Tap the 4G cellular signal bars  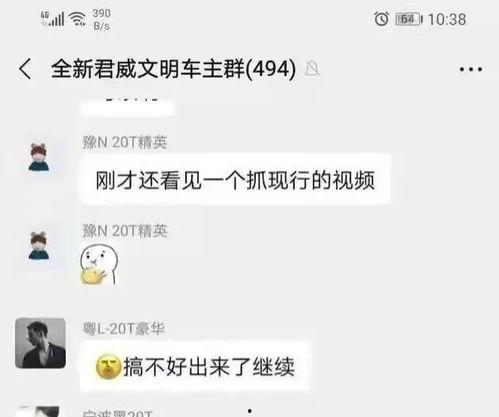(53, 19)
